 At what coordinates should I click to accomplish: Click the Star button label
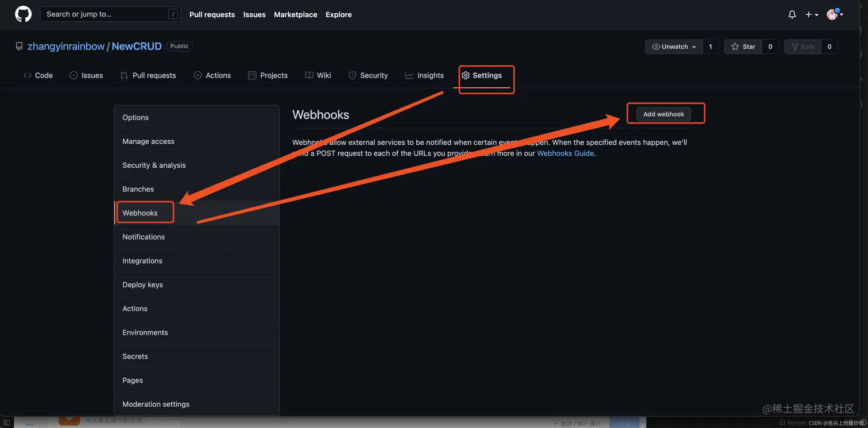click(x=749, y=47)
